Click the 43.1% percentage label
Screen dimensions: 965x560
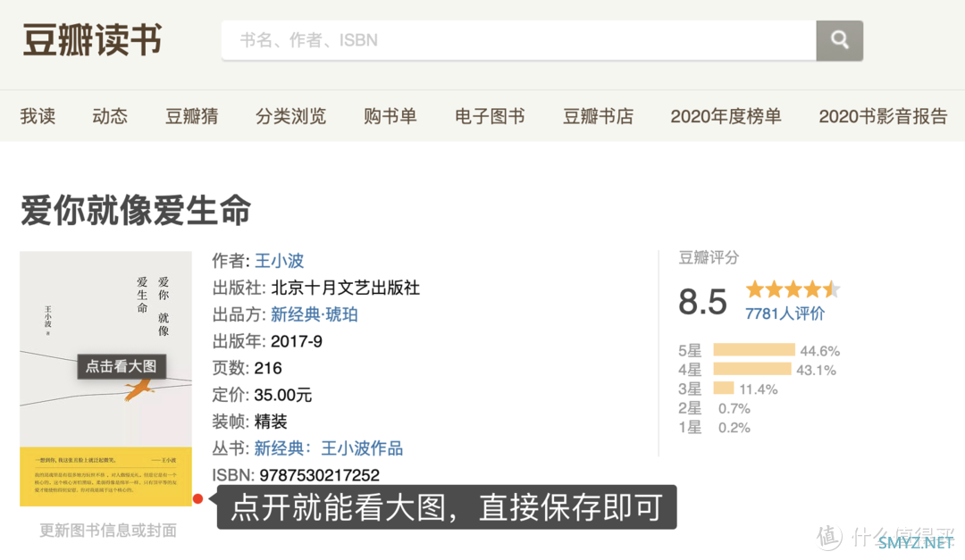[x=816, y=370]
